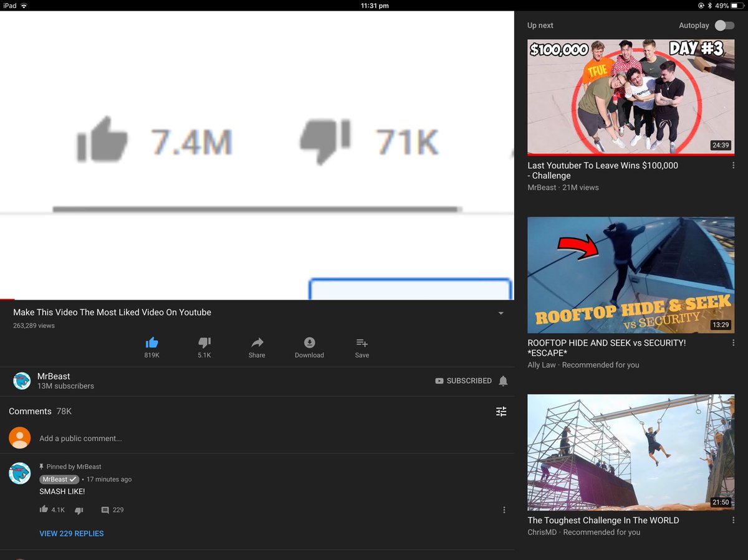The image size is (748, 560).
Task: Click your orange profile avatar by comment box
Action: point(20,438)
